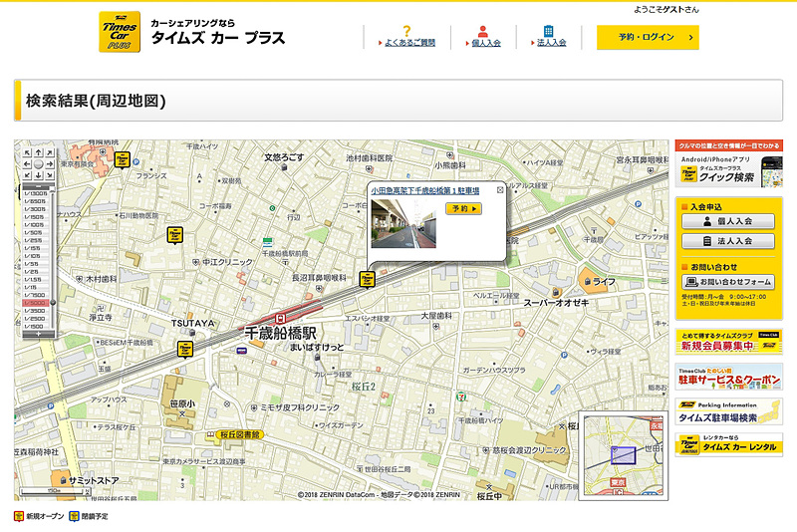Select the 1/7500 map scale
The image size is (797, 532).
click(x=36, y=295)
